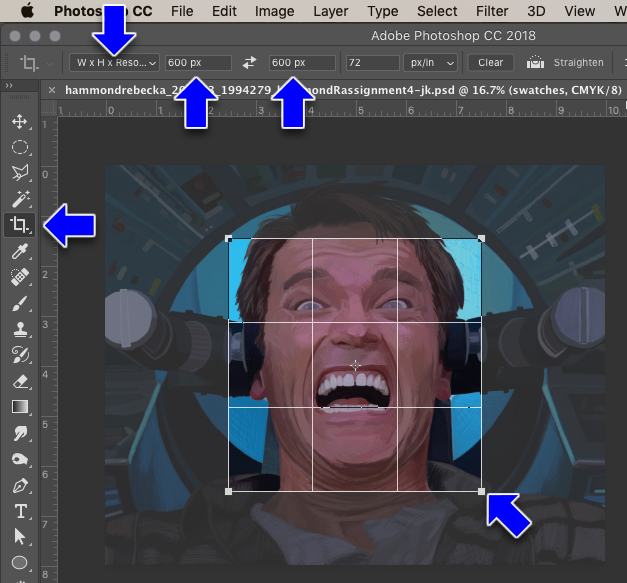
Task: Select the Gradient tool
Action: (20, 407)
